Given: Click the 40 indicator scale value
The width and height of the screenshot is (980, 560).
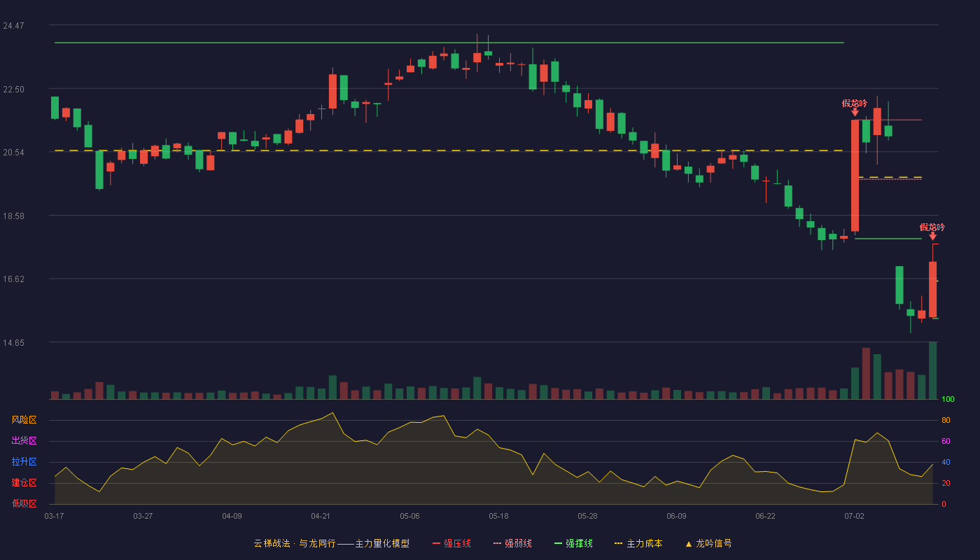Looking at the screenshot, I should point(946,463).
